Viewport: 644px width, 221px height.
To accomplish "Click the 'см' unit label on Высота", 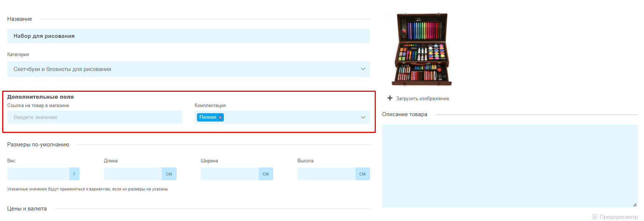I will 362,174.
